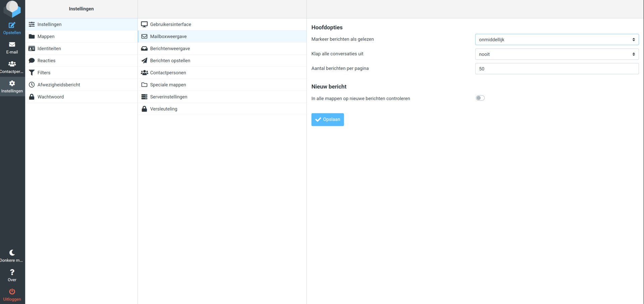
Task: Click the monitor icon beside Gebruikersinterface
Action: pyautogui.click(x=144, y=24)
